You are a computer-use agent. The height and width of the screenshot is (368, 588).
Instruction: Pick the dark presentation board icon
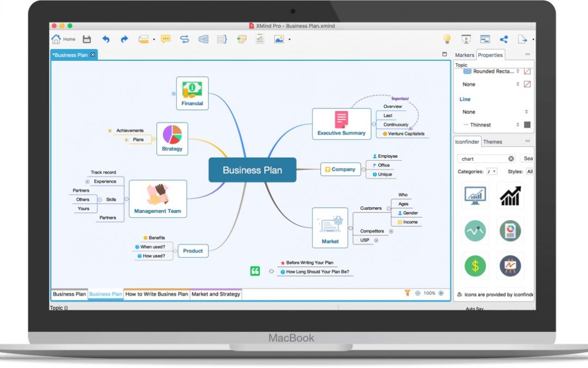tap(510, 266)
